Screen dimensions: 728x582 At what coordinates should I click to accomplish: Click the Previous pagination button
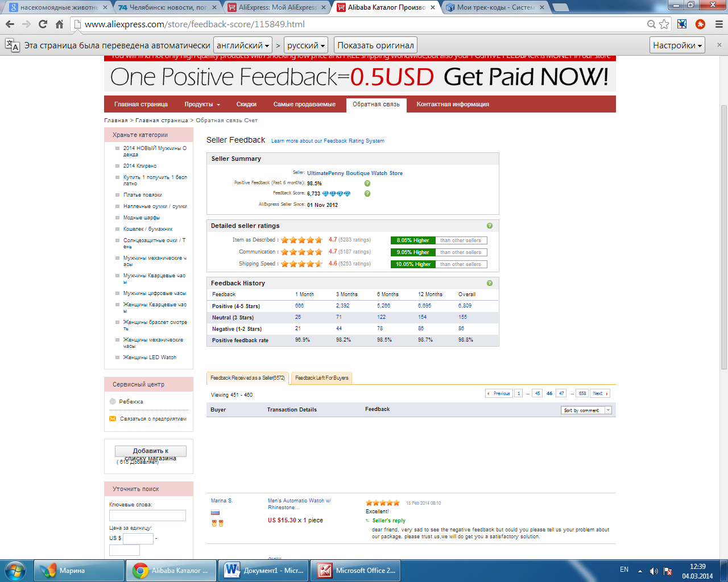499,393
